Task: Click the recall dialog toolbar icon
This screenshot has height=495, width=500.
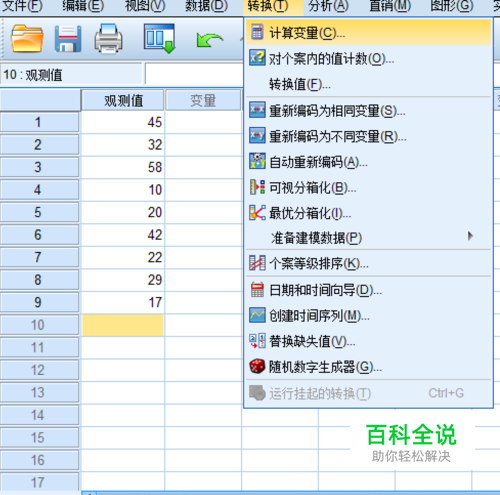Action: point(160,38)
